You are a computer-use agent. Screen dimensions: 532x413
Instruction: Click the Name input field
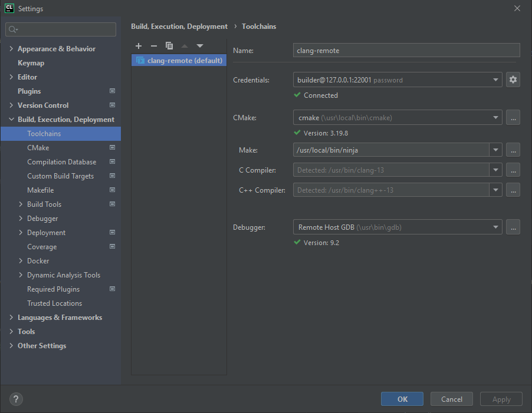(x=406, y=50)
